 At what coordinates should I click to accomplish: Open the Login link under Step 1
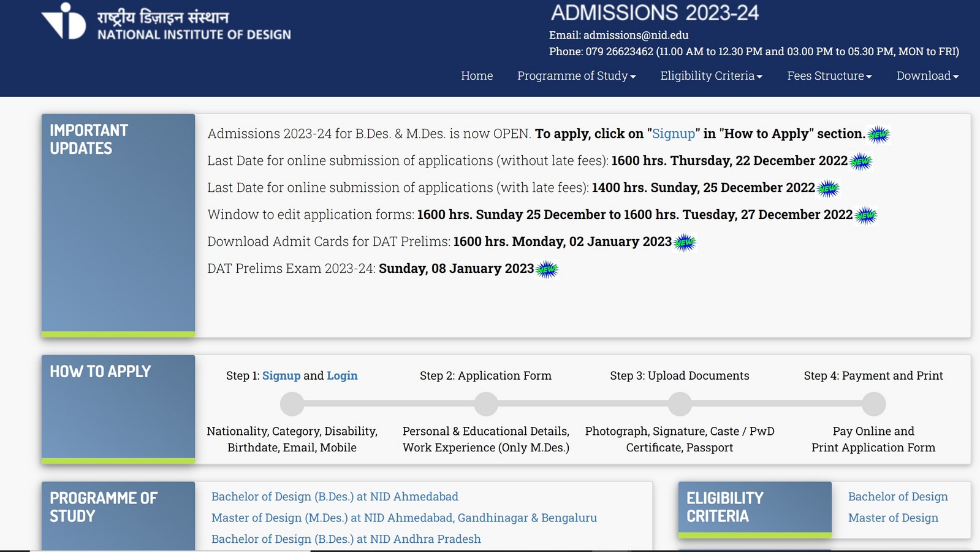pyautogui.click(x=342, y=375)
